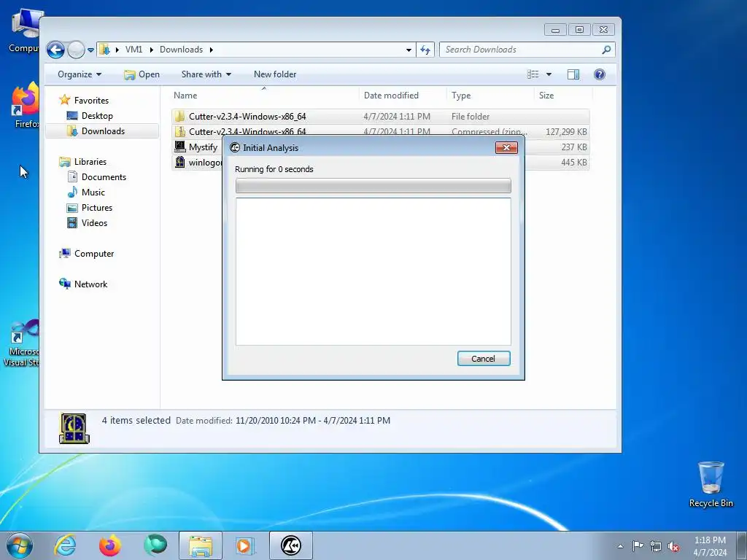Open the Action Center flag icon
This screenshot has height=560, width=747.
(x=638, y=546)
